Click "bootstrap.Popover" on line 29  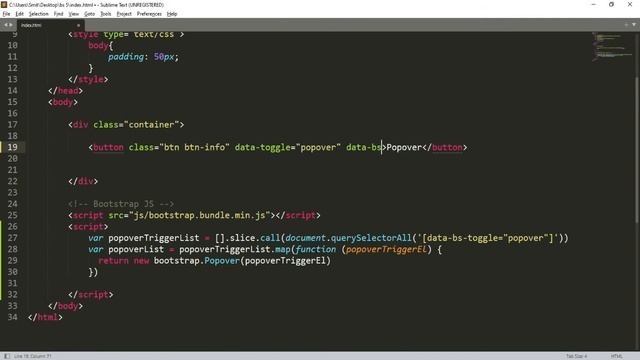[x=197, y=260]
